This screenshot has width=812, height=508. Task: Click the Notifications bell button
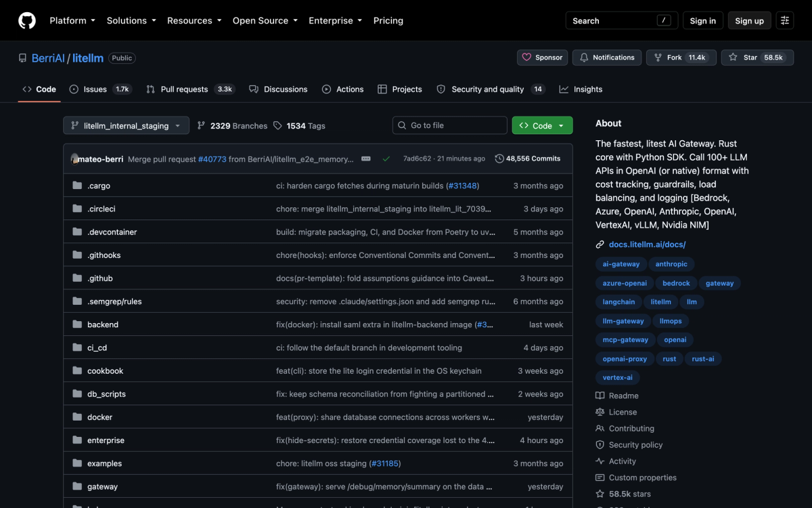coord(606,58)
